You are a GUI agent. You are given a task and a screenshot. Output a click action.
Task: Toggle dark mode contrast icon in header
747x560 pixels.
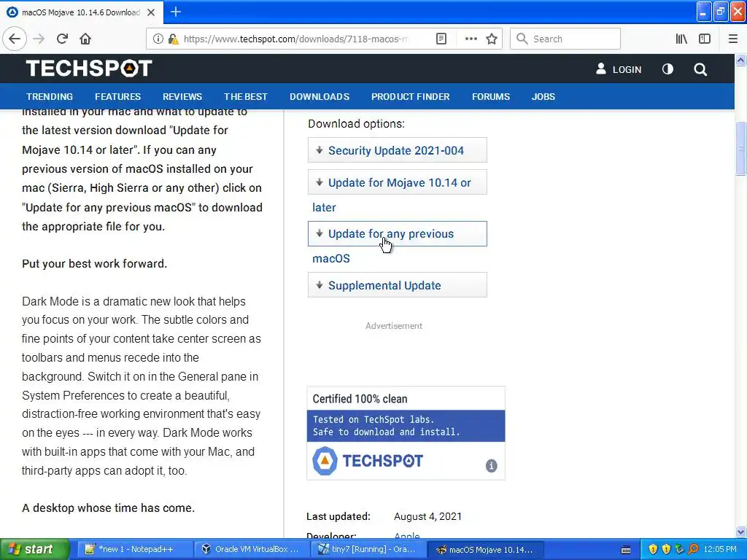coord(668,69)
